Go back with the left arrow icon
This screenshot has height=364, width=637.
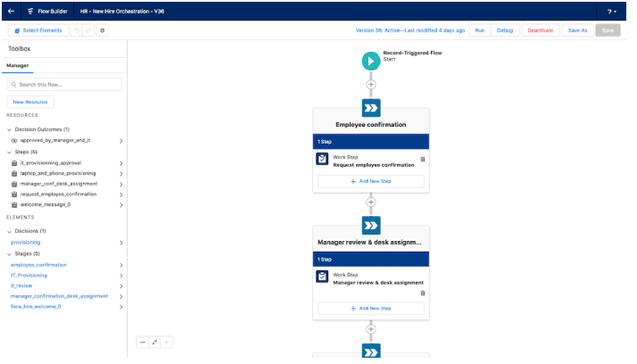(x=11, y=12)
